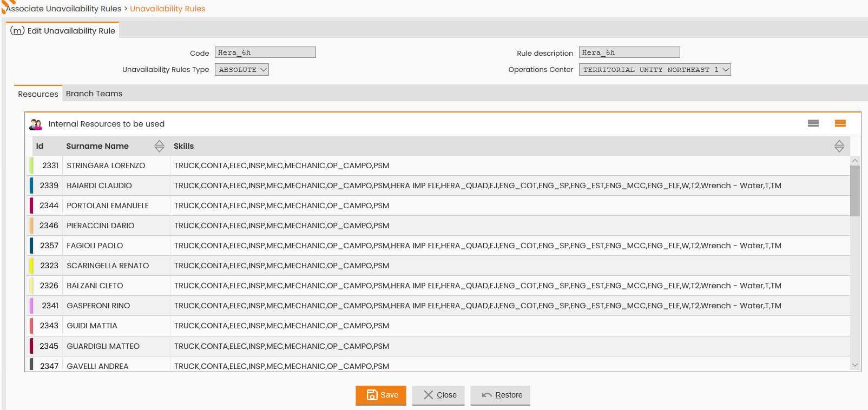Switch to Resources tab
Viewport: 868px width, 410px height.
tap(38, 94)
